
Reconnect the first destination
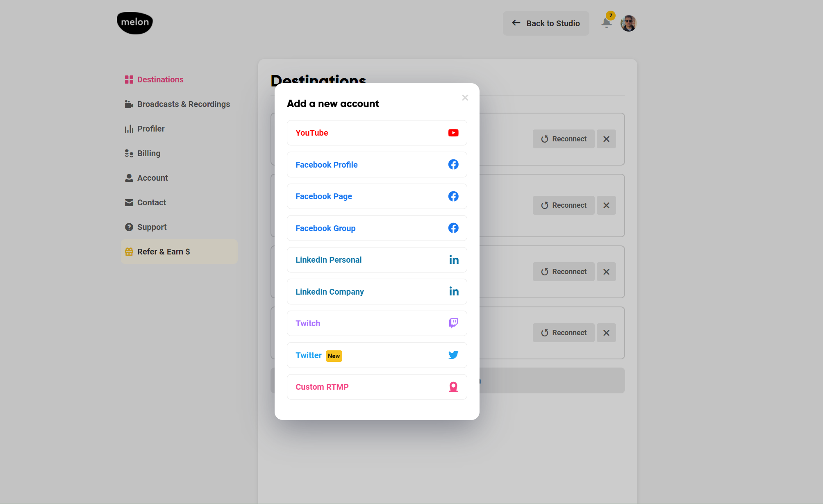tap(564, 139)
